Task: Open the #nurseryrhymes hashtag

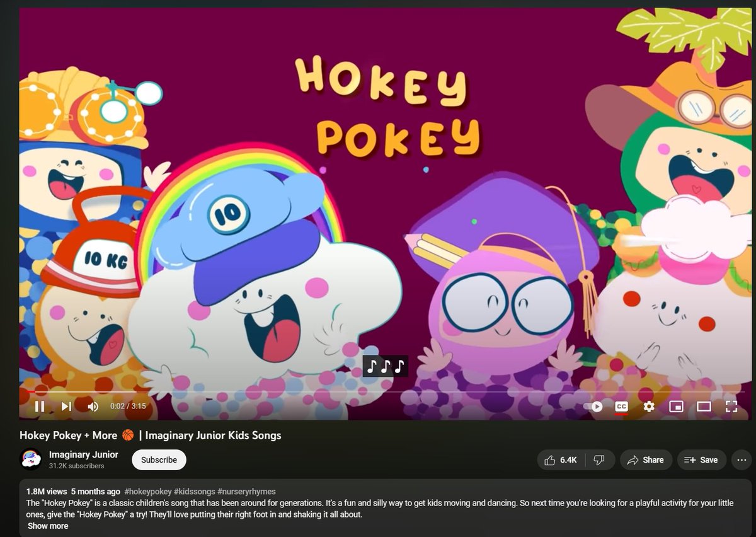Action: coord(246,492)
